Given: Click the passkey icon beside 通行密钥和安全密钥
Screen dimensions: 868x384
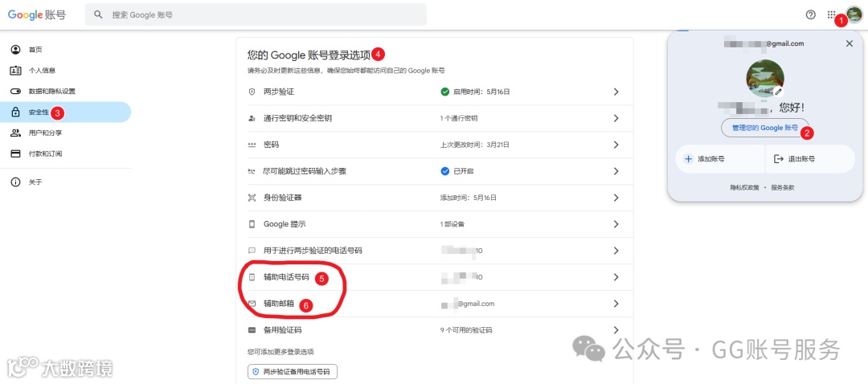Looking at the screenshot, I should pos(252,118).
